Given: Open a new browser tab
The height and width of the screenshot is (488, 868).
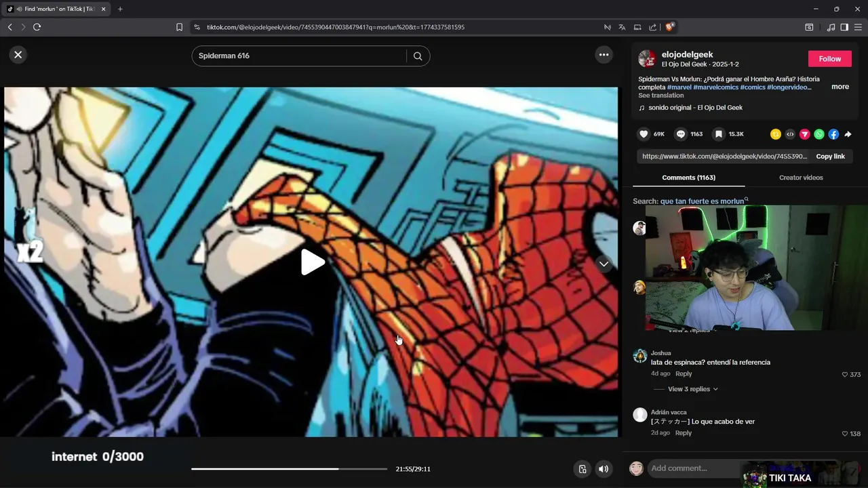Looking at the screenshot, I should pyautogui.click(x=120, y=9).
